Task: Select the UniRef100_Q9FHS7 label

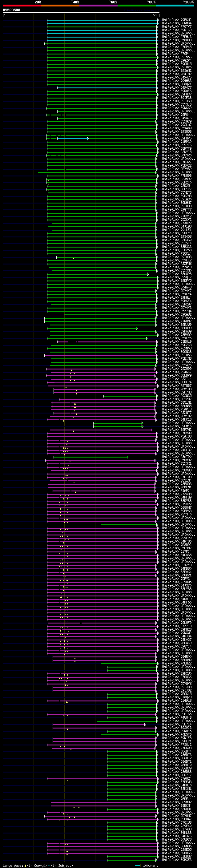Action: 177,94
